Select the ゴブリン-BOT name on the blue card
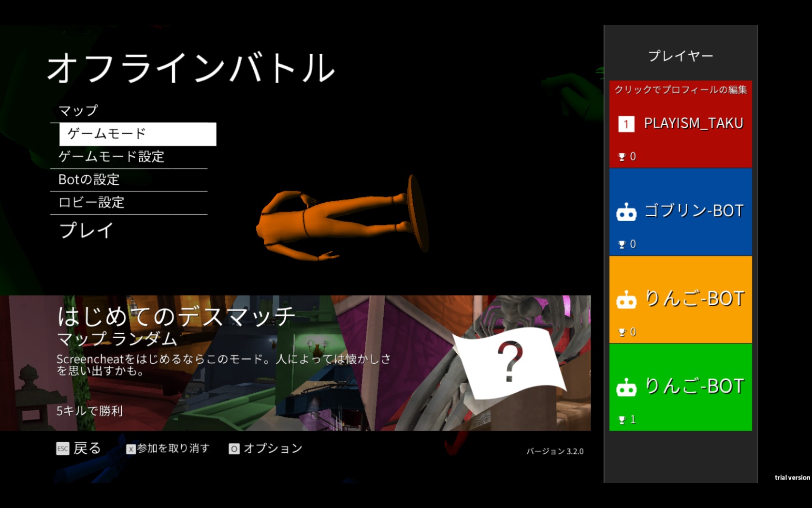Viewport: 812px width, 508px height. tap(694, 211)
